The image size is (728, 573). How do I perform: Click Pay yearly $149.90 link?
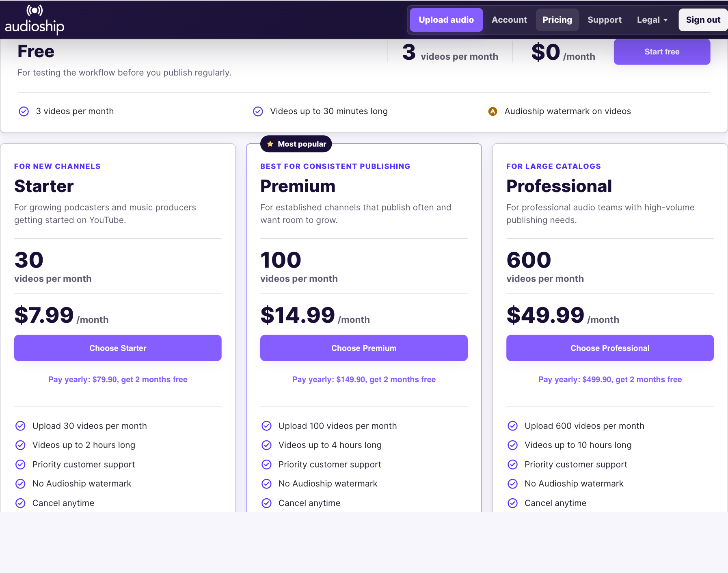coord(364,379)
